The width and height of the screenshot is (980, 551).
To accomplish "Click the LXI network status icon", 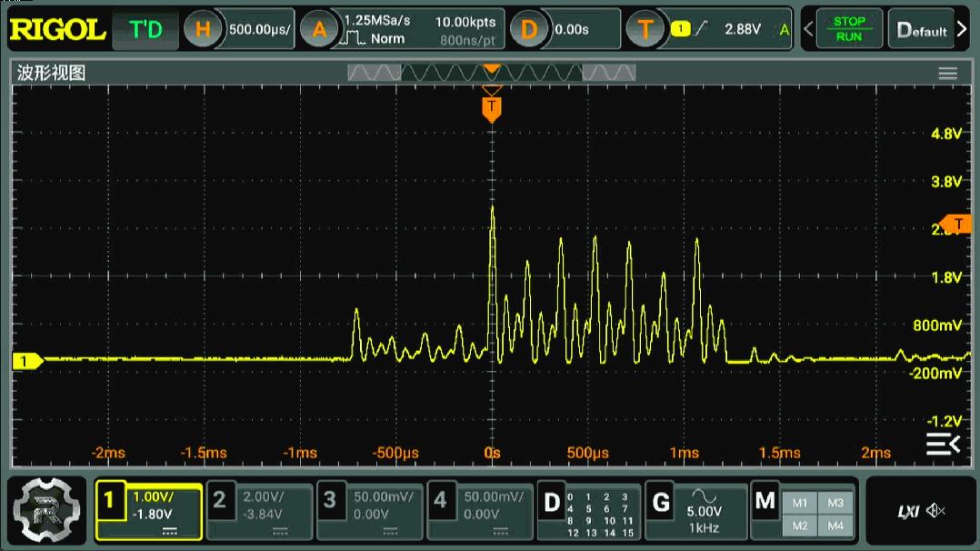I will (907, 511).
